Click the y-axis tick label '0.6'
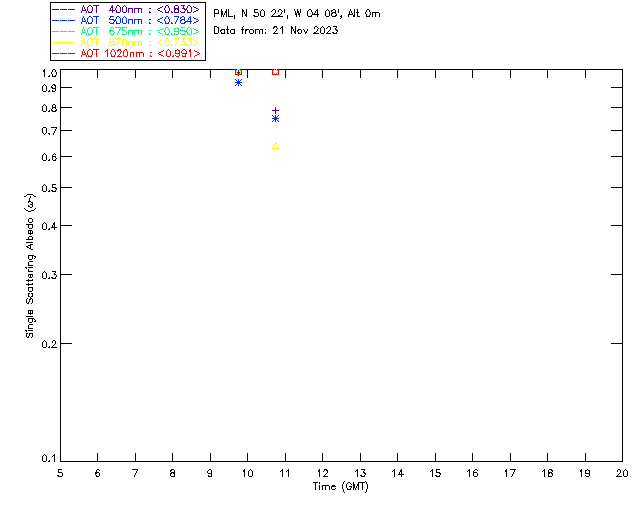 tap(49, 157)
